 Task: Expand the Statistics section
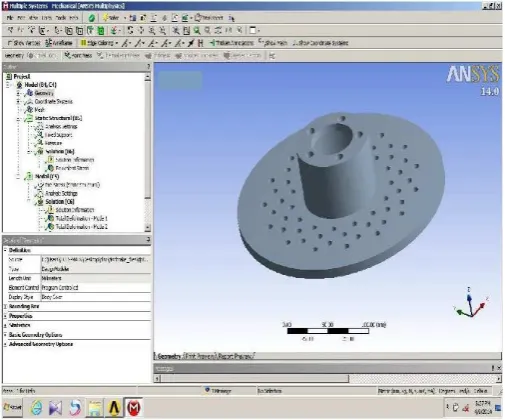5,325
